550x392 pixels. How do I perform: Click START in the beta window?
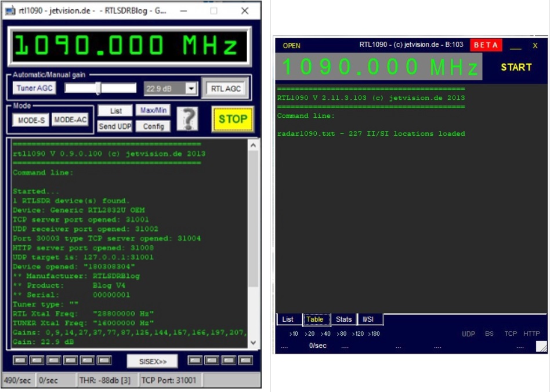click(x=516, y=67)
